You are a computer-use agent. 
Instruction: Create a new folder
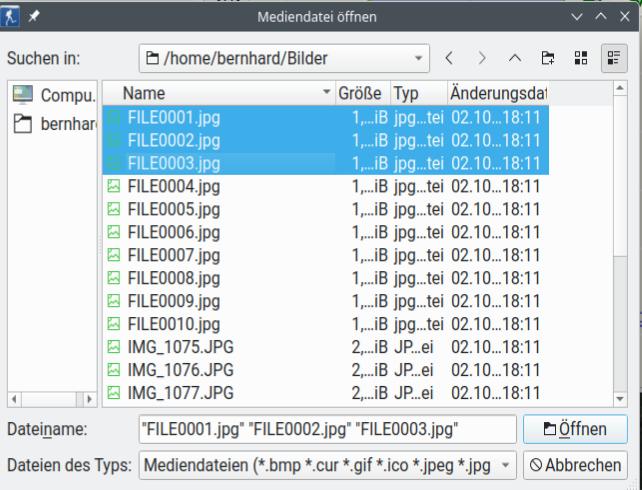[x=548, y=58]
